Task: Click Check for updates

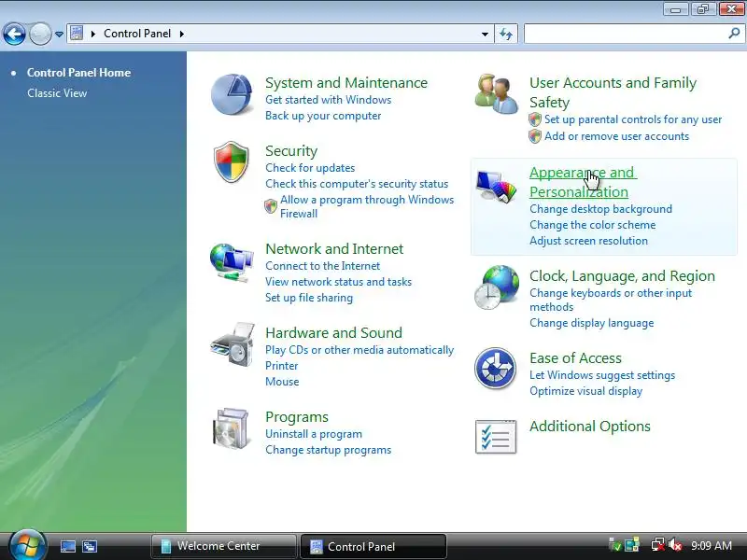Action: tap(310, 168)
